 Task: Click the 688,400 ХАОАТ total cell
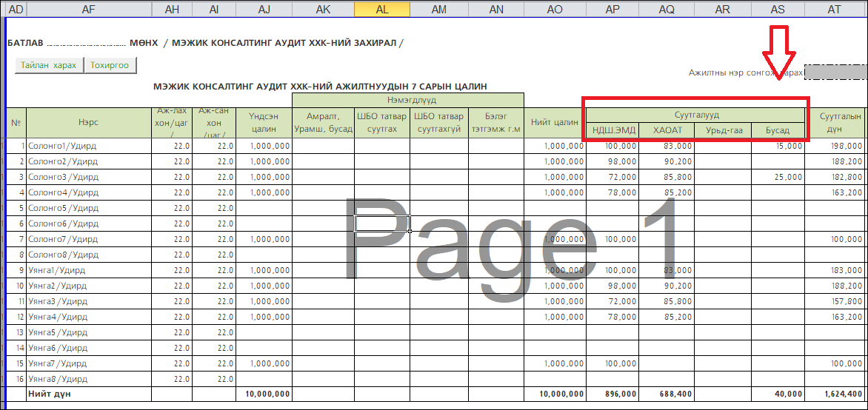point(667,394)
